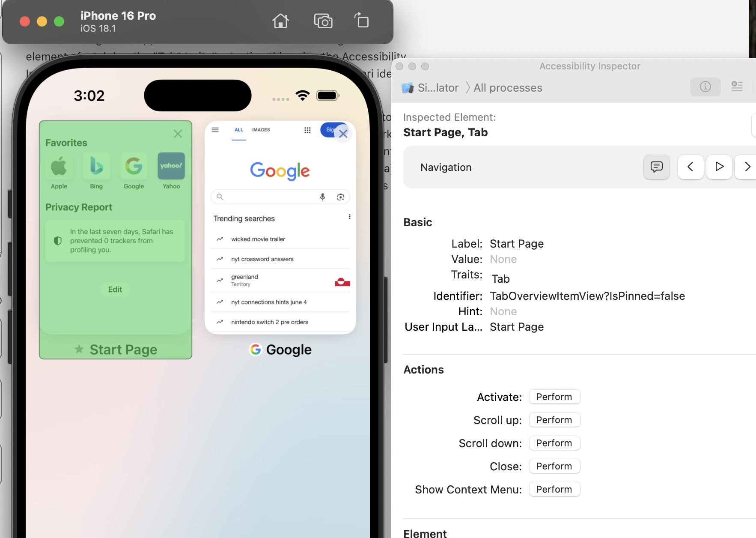Screen dimensions: 756x538
Task: Tap the Google Lens camera search icon
Action: tap(341, 197)
